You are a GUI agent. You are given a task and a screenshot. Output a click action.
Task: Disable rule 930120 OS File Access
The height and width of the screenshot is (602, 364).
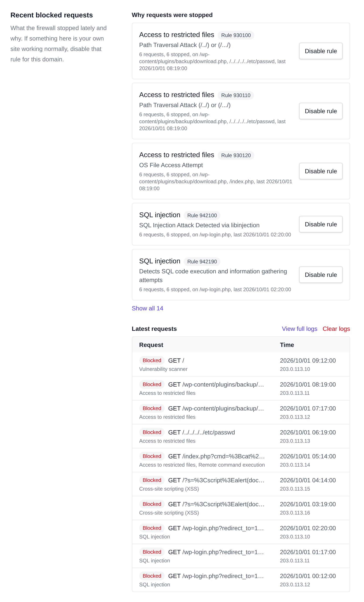tap(320, 171)
